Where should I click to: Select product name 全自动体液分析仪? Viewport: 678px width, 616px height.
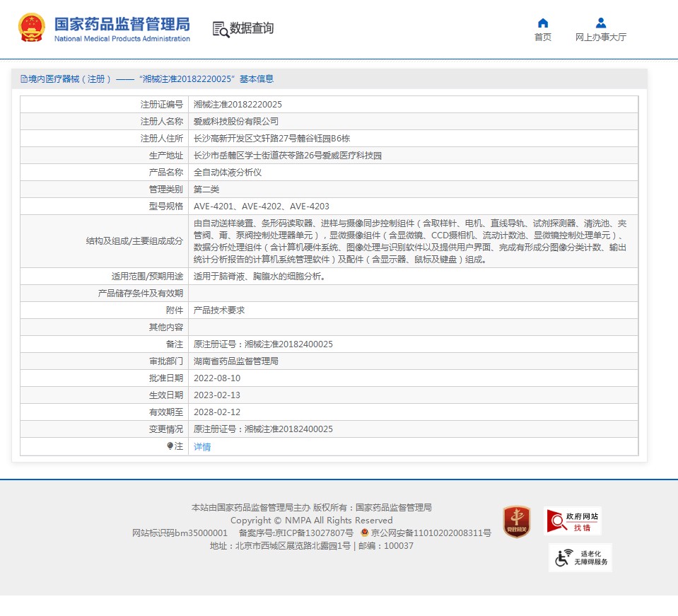[228, 172]
